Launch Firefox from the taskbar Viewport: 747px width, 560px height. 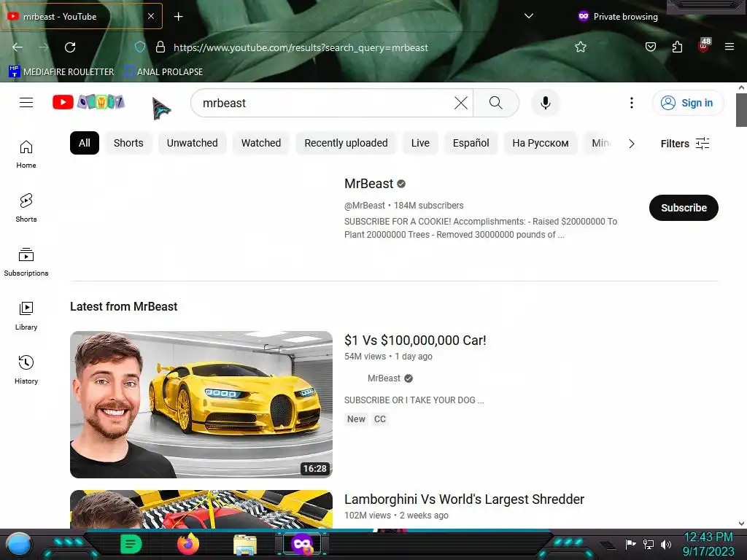pos(187,544)
